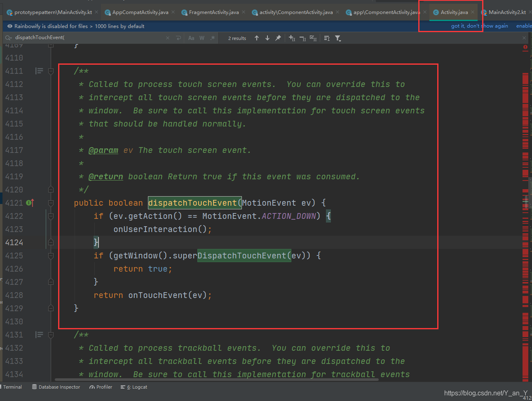Toggle Match Case search option
Screen dimensions: 532x401
[191, 38]
